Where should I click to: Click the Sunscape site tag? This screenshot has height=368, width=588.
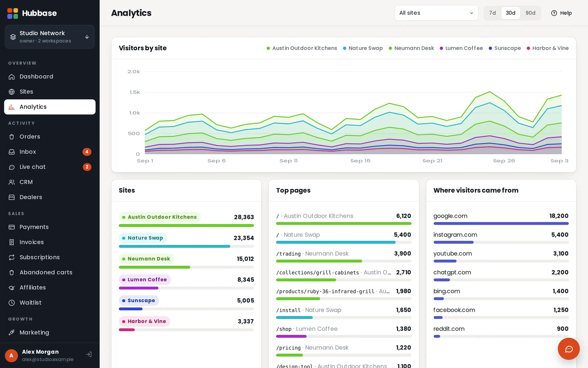pos(139,301)
